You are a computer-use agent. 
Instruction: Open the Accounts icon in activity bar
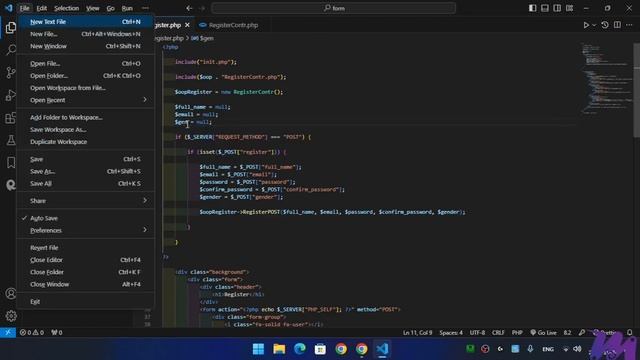[11, 293]
